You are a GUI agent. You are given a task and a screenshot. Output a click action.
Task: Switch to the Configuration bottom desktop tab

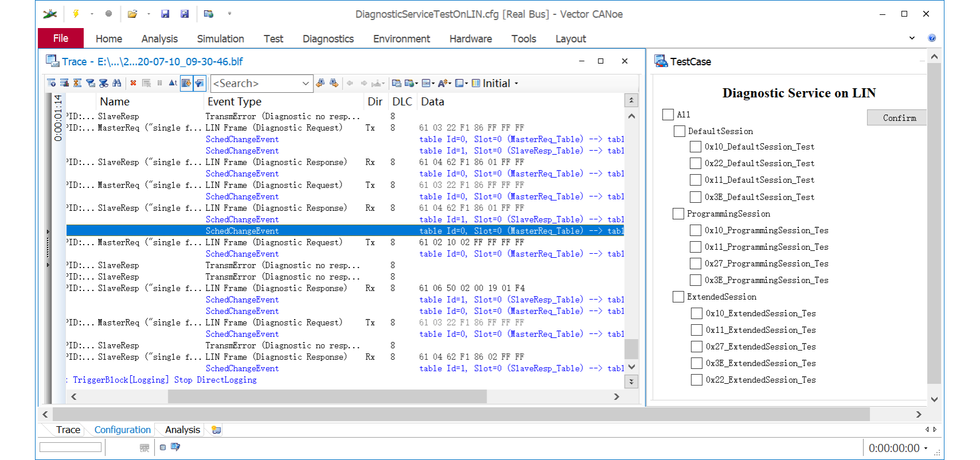tap(122, 430)
